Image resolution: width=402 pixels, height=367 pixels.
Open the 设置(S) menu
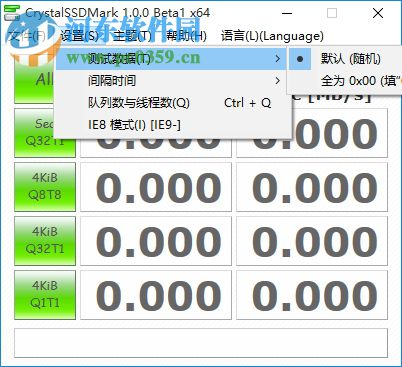[x=80, y=36]
